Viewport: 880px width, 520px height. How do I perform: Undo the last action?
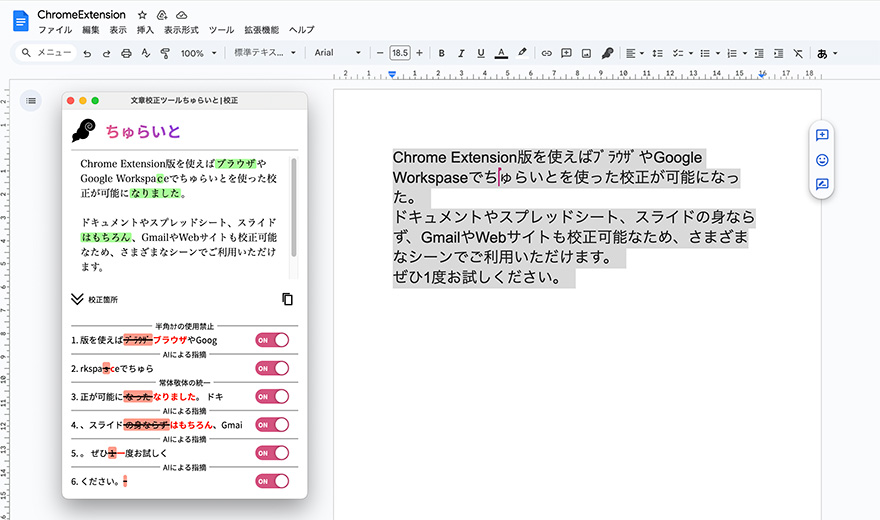tap(87, 53)
